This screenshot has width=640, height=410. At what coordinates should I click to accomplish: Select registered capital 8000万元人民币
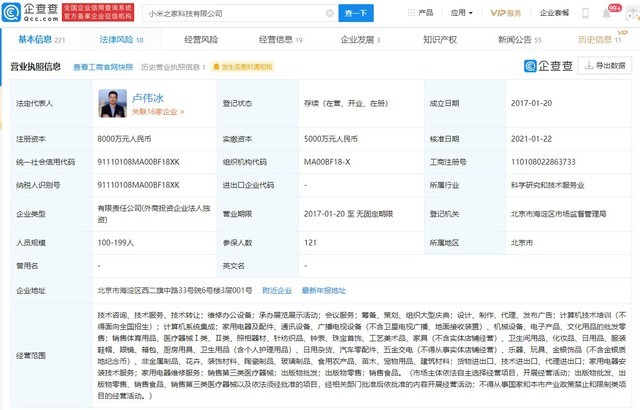pos(124,139)
